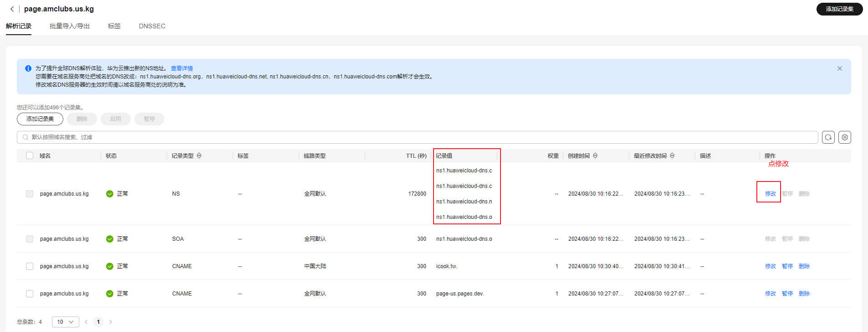
Task: Open the page size dropdown showing 10
Action: (65, 322)
